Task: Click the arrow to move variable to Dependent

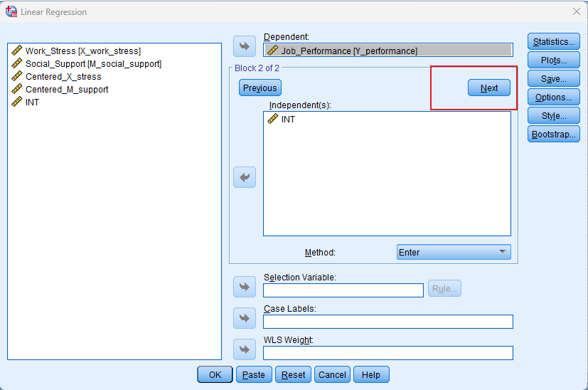Action: 245,46
